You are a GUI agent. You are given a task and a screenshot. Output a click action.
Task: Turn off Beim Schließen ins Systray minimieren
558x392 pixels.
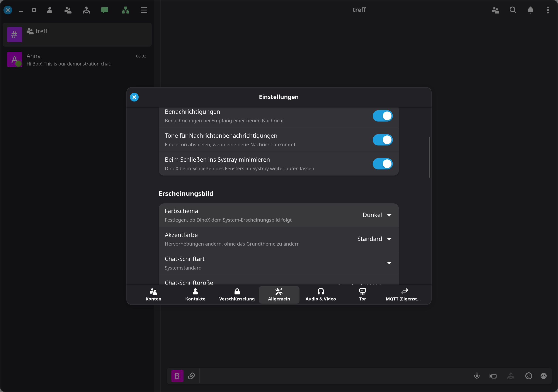pos(383,164)
